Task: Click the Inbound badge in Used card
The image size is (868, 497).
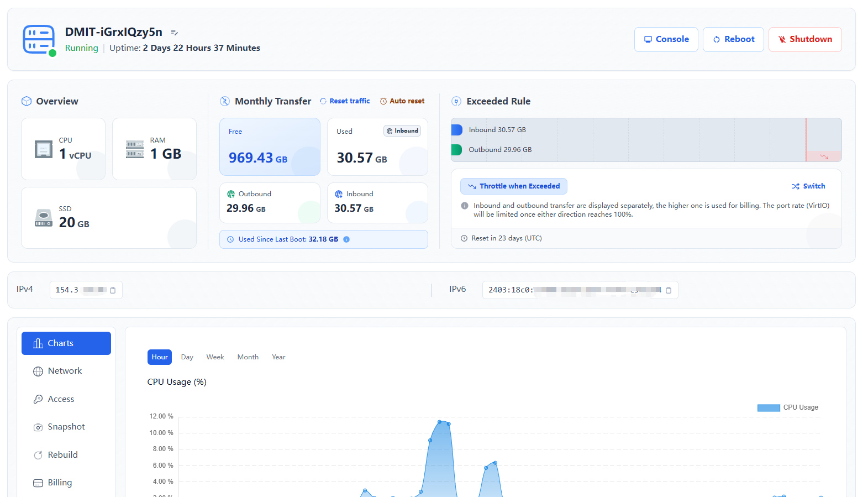Action: (402, 131)
